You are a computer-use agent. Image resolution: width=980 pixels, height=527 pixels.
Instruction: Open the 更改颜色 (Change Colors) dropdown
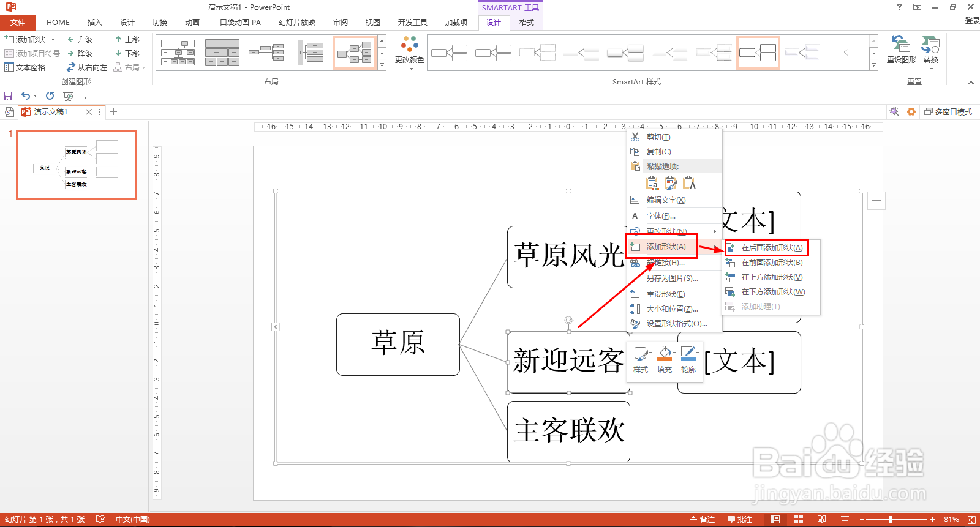coord(410,53)
